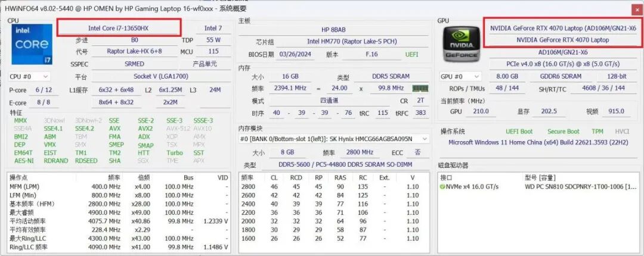Click the MMX feature flag
The image size is (644, 256).
click(20, 121)
